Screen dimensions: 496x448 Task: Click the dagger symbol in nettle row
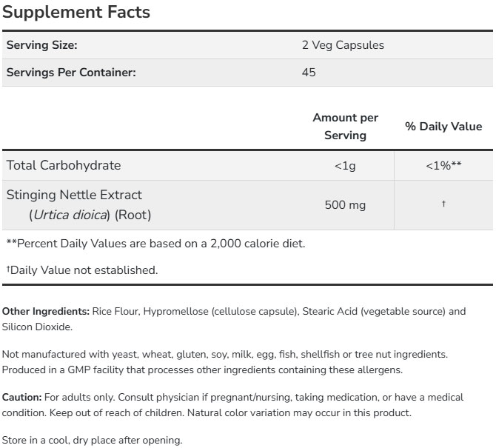pyautogui.click(x=443, y=204)
